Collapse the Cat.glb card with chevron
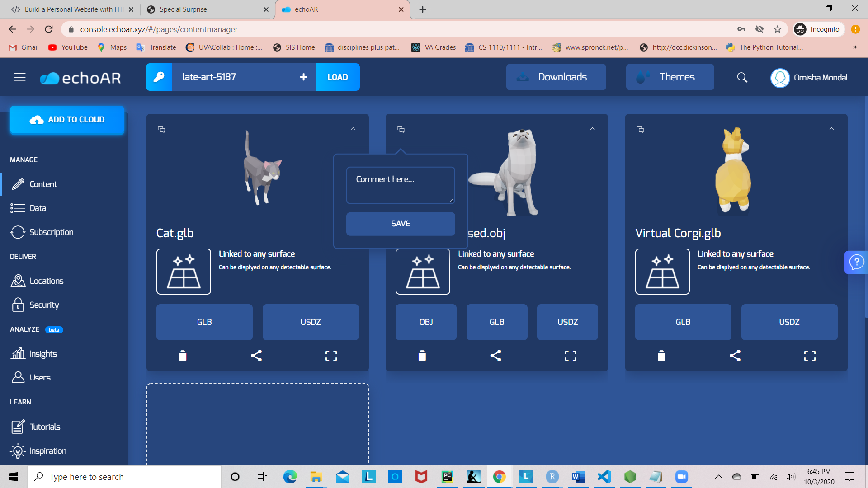Viewport: 868px width, 488px height. (x=353, y=129)
